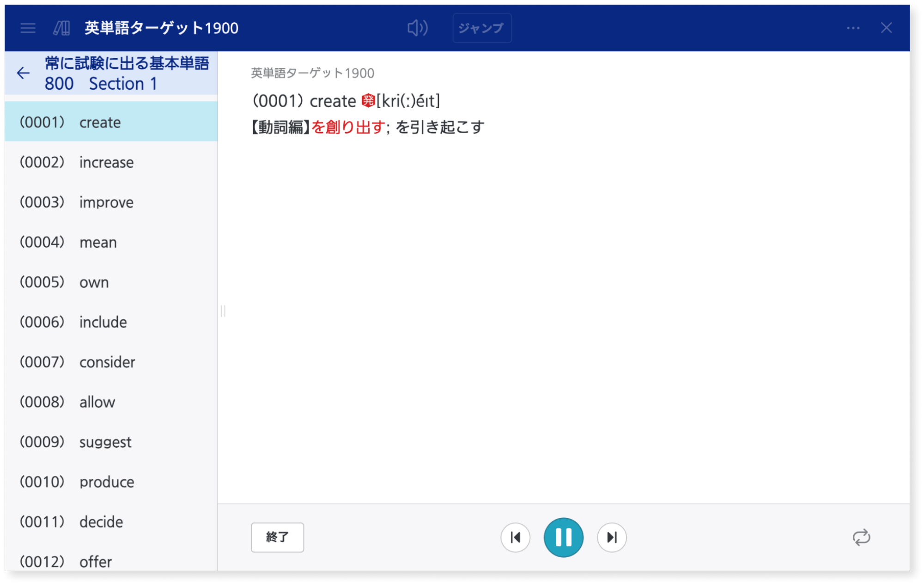Select the word increase in the list
Image resolution: width=924 pixels, height=585 pixels.
point(106,162)
